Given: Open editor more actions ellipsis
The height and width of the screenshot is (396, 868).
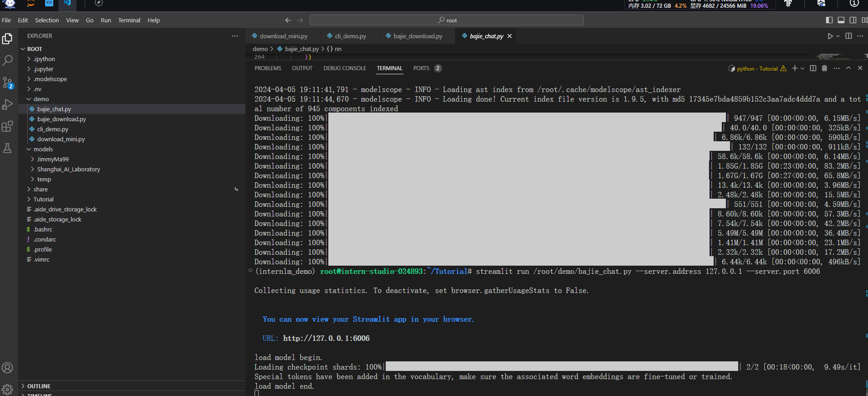Looking at the screenshot, I should (x=860, y=36).
